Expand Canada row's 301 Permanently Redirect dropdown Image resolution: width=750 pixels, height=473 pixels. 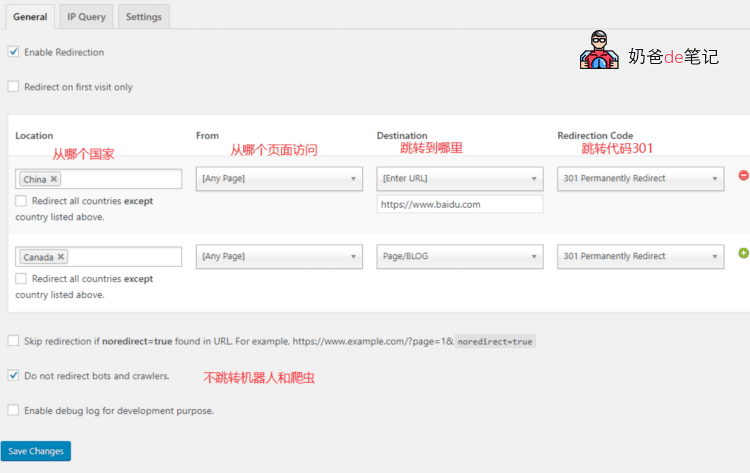pyautogui.click(x=640, y=257)
